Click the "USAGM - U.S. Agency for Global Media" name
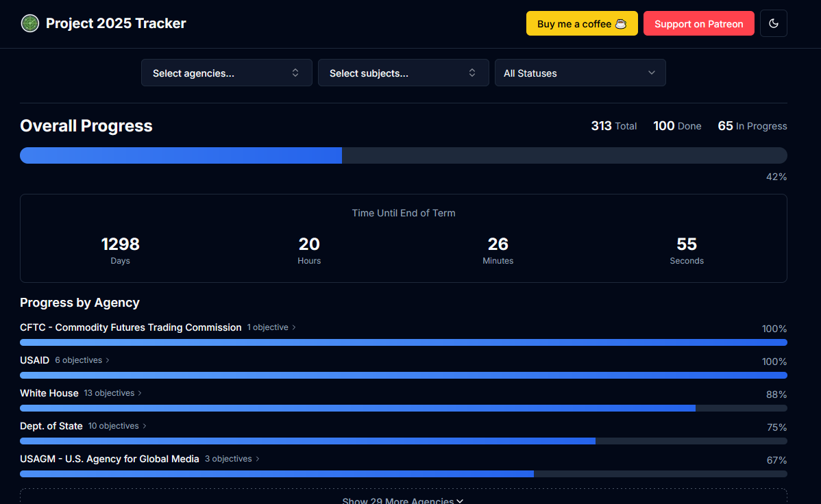 (x=110, y=459)
